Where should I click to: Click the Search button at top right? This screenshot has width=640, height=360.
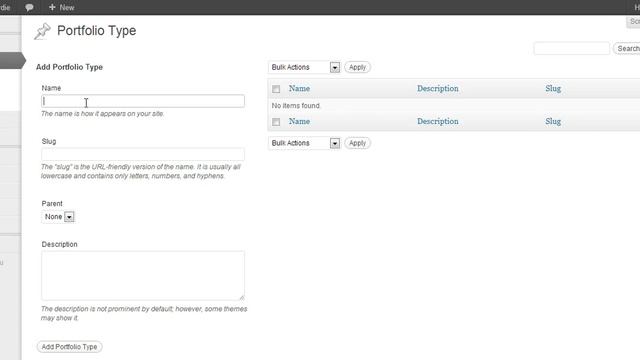(627, 49)
